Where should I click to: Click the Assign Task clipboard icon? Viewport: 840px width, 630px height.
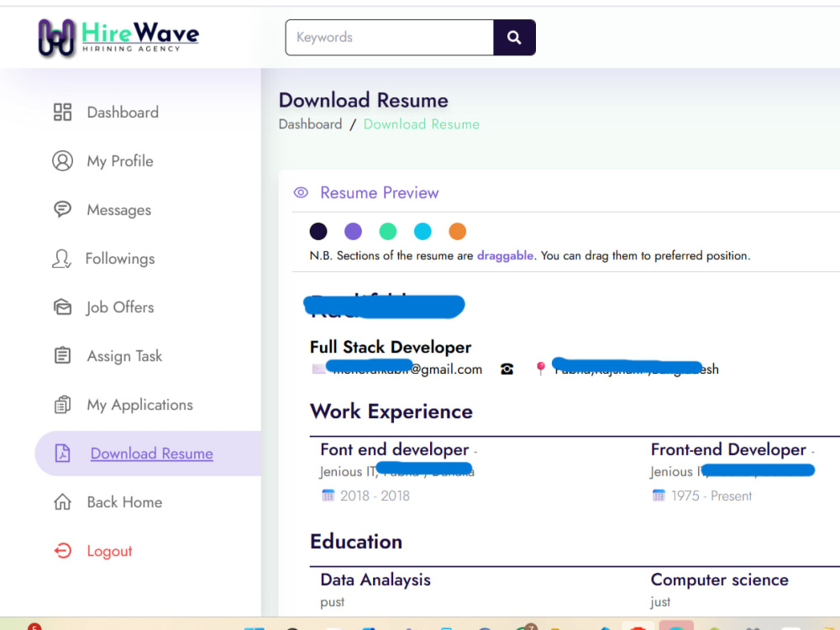63,355
